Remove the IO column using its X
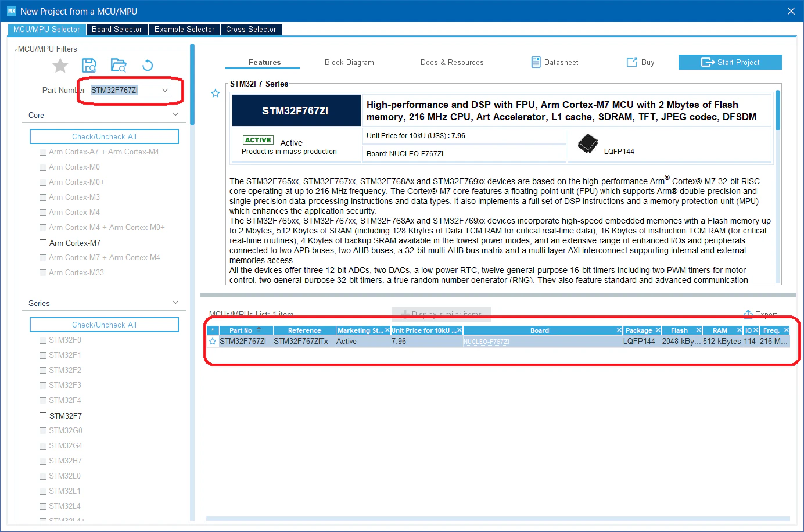Image resolution: width=804 pixels, height=532 pixels. (x=756, y=330)
